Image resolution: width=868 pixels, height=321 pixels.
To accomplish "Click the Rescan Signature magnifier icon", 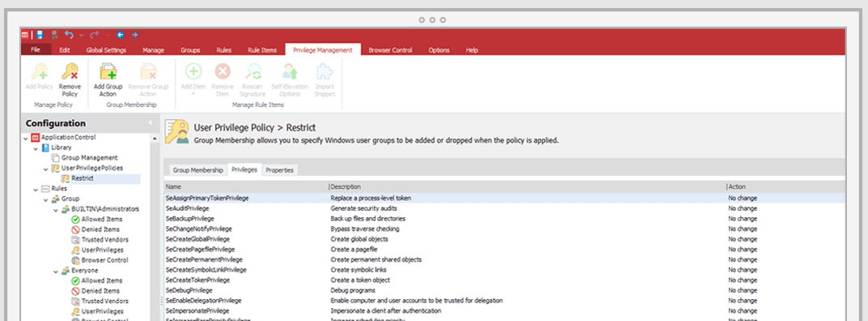I will tap(253, 71).
